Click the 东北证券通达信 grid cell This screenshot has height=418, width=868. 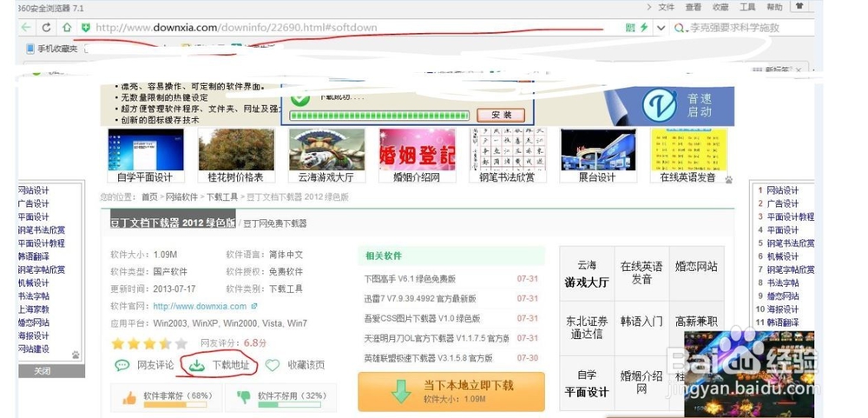587,328
